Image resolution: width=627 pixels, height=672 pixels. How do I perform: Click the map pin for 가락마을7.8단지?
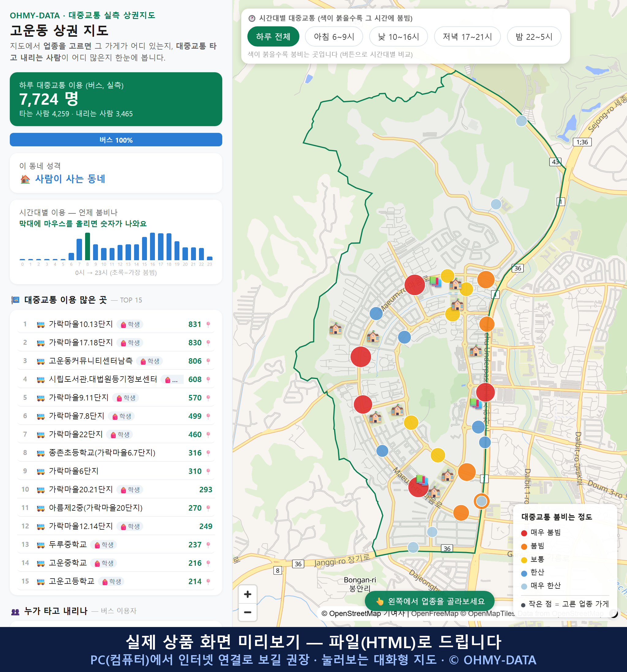[208, 416]
